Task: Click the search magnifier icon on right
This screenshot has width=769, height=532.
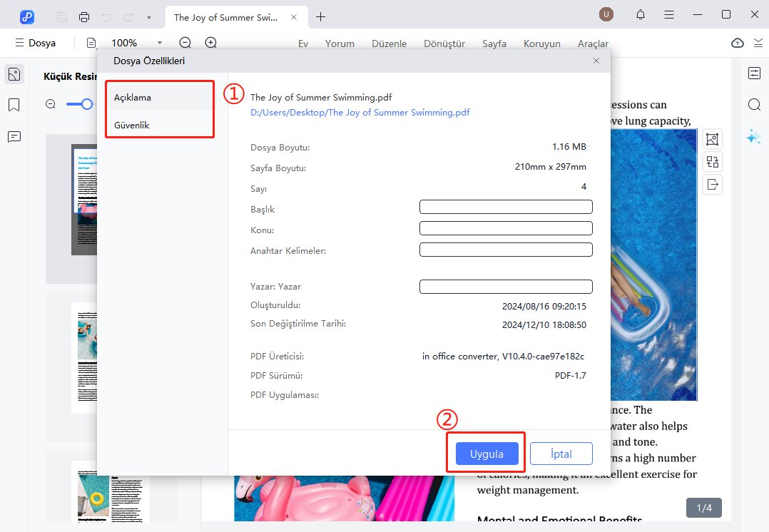Action: coord(754,105)
